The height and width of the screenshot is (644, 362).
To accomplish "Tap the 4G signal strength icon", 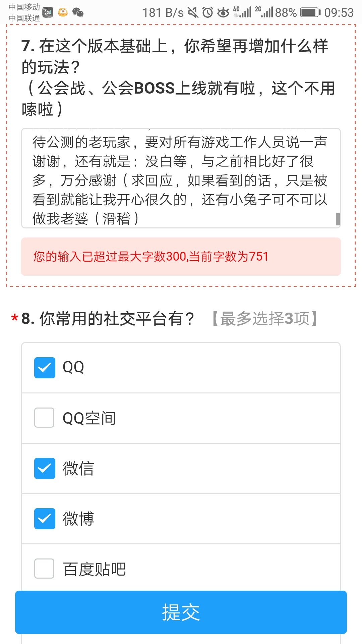I will tap(242, 12).
